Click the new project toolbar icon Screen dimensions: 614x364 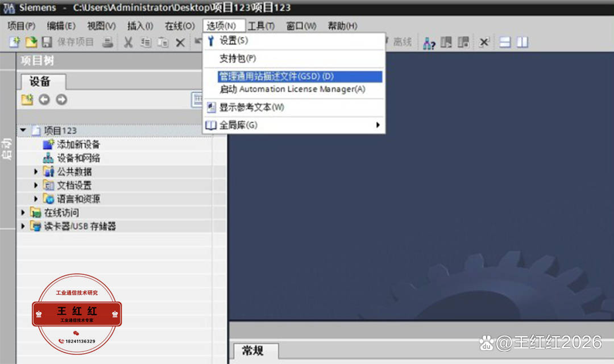click(14, 42)
